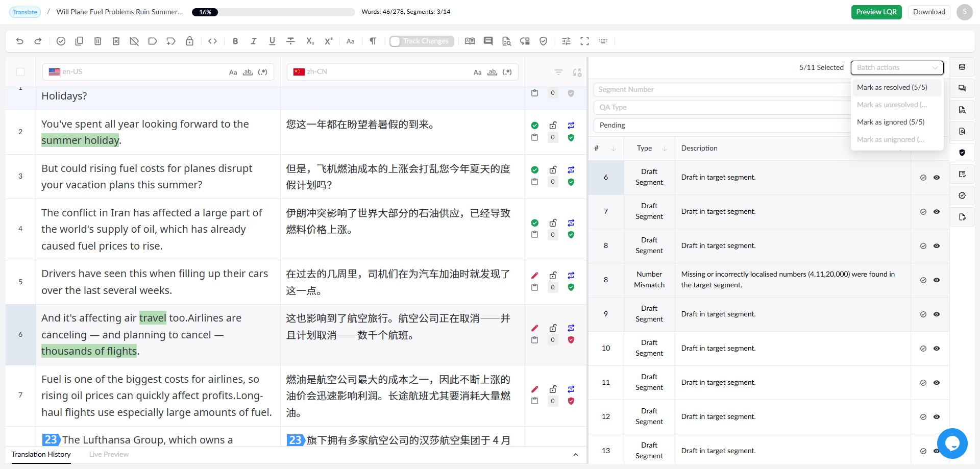Viewport: 980px width, 469px height.
Task: Click the QA shield icon in right sidebar
Action: 962,153
